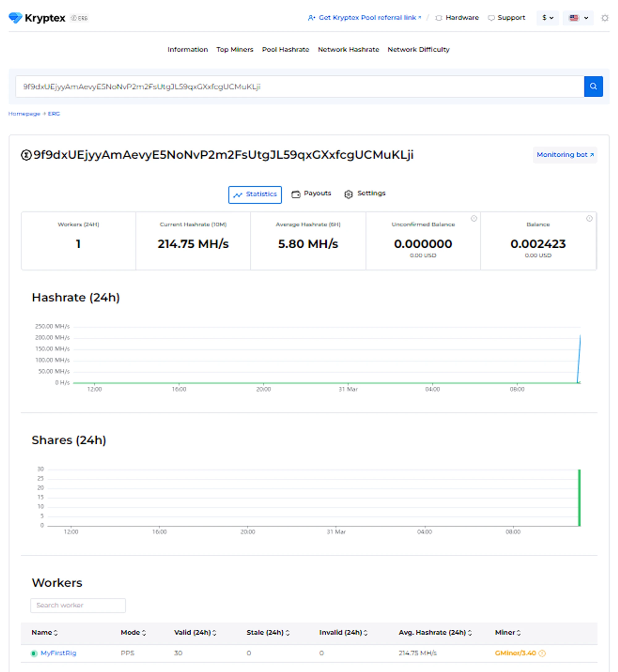Toggle the dark mode sun icon
Image resolution: width=618 pixels, height=672 pixels.
coord(605,18)
